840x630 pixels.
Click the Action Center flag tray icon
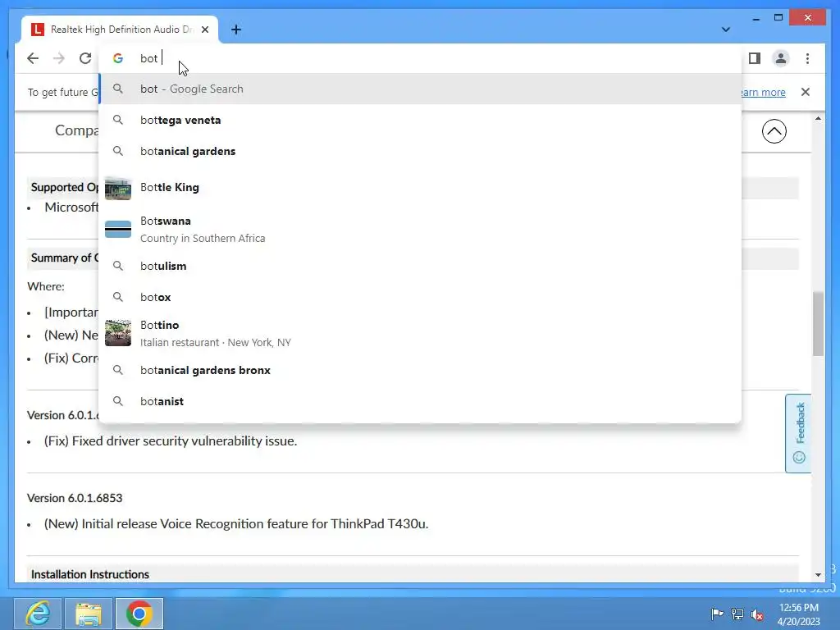(x=717, y=614)
